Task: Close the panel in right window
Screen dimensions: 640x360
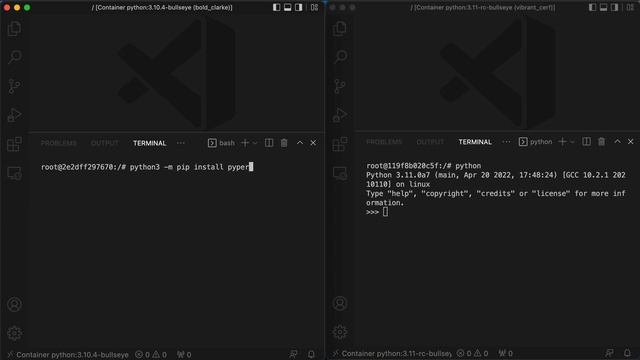Action: click(x=631, y=142)
